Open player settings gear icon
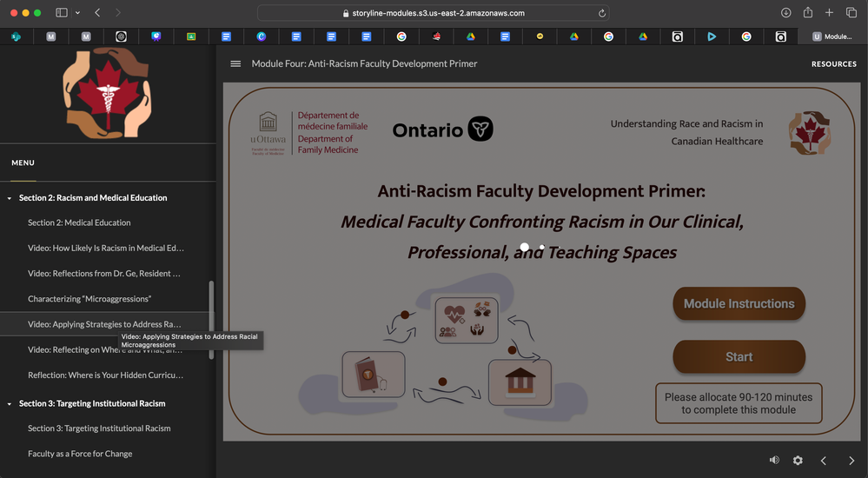Screen dimensions: 868x478 coord(798,461)
